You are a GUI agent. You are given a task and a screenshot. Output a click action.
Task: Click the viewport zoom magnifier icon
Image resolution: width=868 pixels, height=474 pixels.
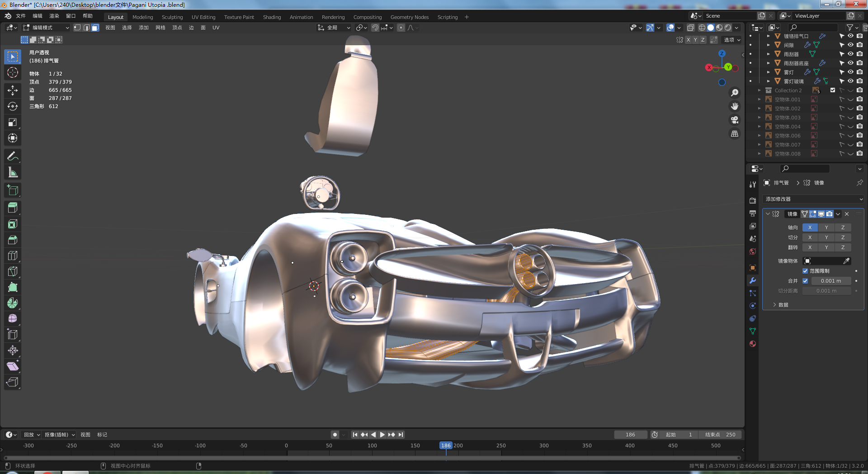735,93
